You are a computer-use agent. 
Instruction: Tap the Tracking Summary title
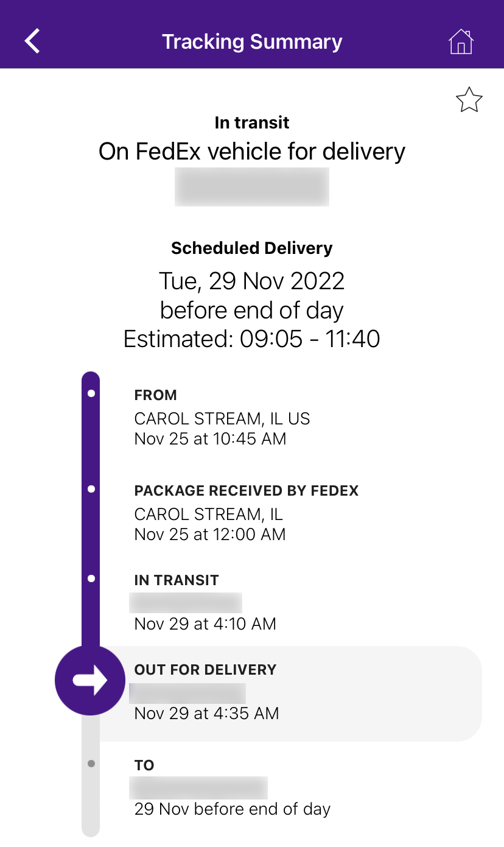click(x=252, y=42)
